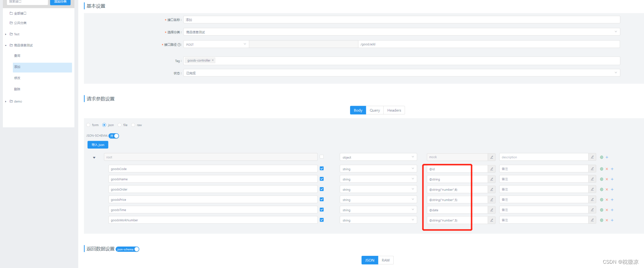
Task: Add a field after goodsPrice row
Action: 612,200
